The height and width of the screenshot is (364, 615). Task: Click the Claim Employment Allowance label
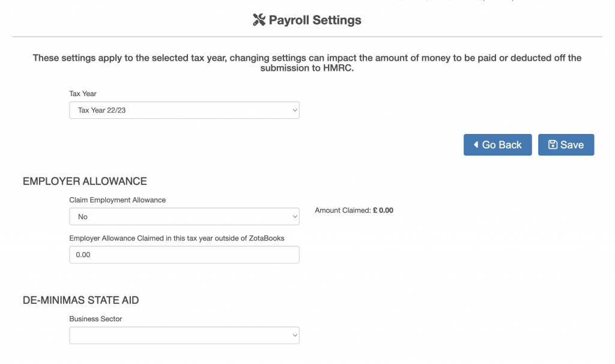[x=117, y=200]
